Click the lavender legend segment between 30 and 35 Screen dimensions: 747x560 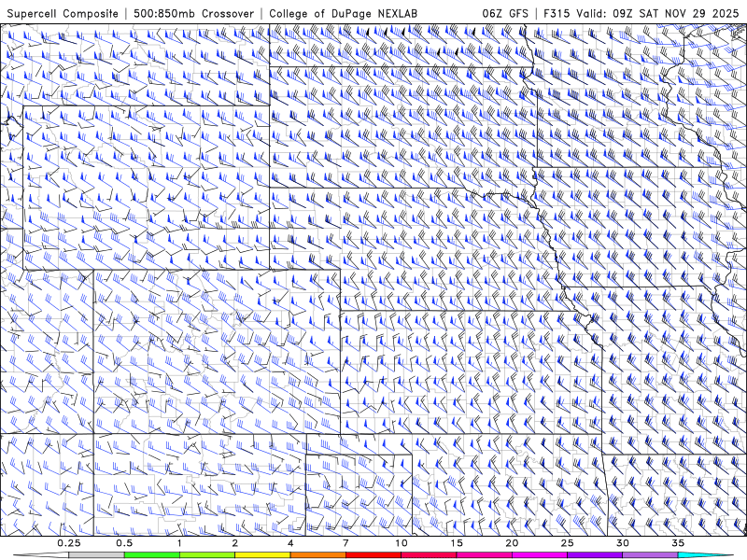(x=649, y=555)
